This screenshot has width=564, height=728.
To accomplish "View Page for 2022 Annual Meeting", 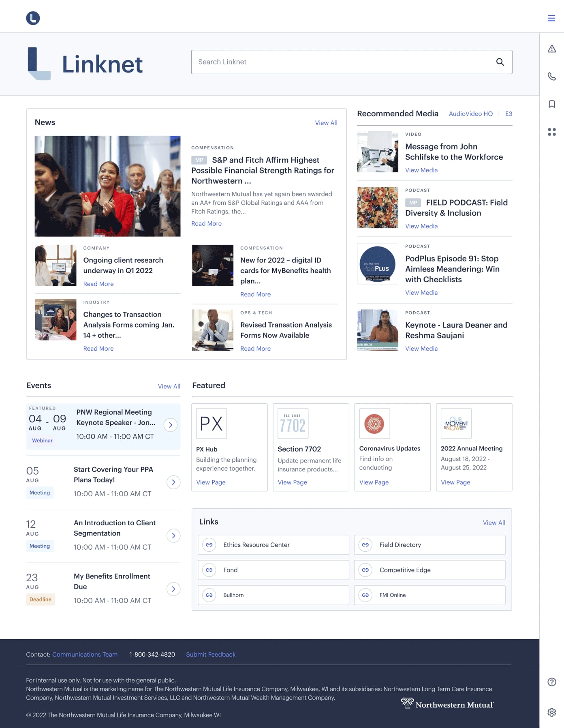I will [x=455, y=482].
